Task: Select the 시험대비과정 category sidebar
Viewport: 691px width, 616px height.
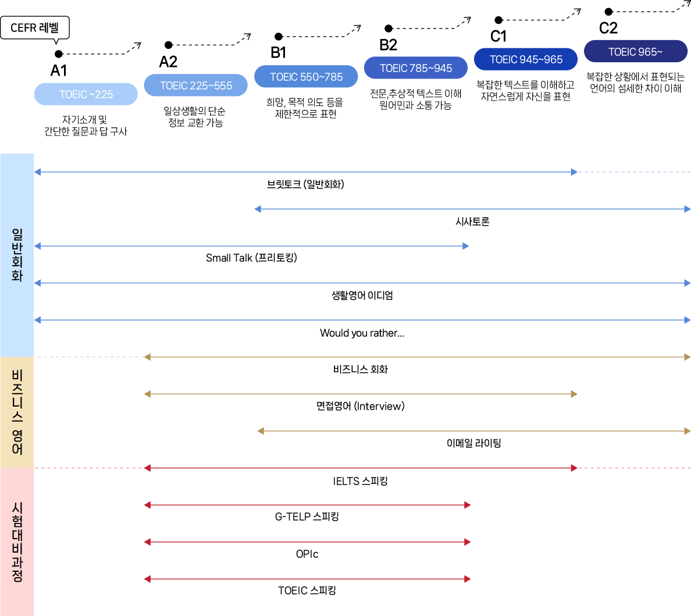Action: [x=17, y=542]
